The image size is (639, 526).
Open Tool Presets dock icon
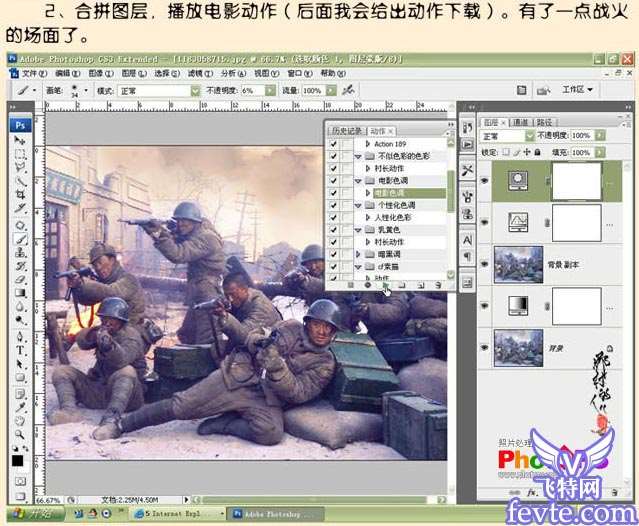pos(467,170)
